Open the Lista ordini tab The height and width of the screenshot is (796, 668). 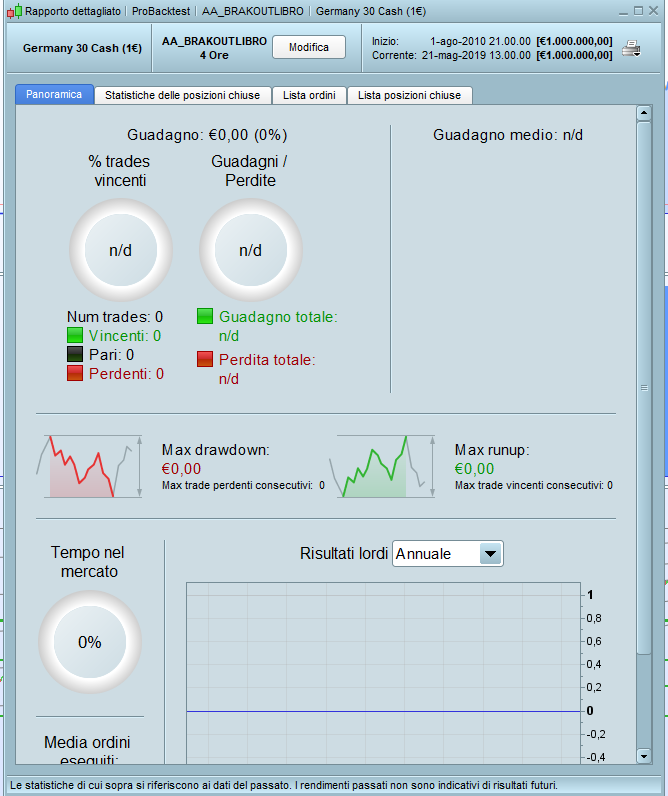(309, 95)
